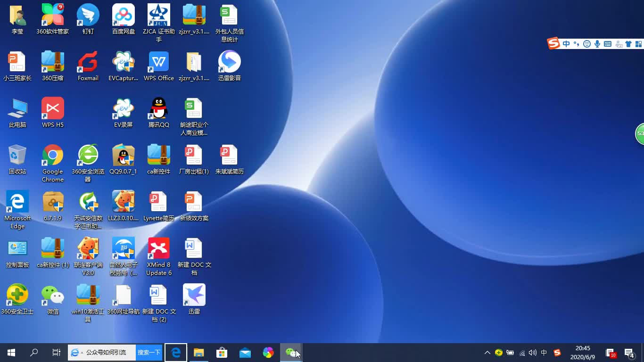644x362 pixels.
Task: Open File Explorer from the taskbar
Action: click(199, 353)
